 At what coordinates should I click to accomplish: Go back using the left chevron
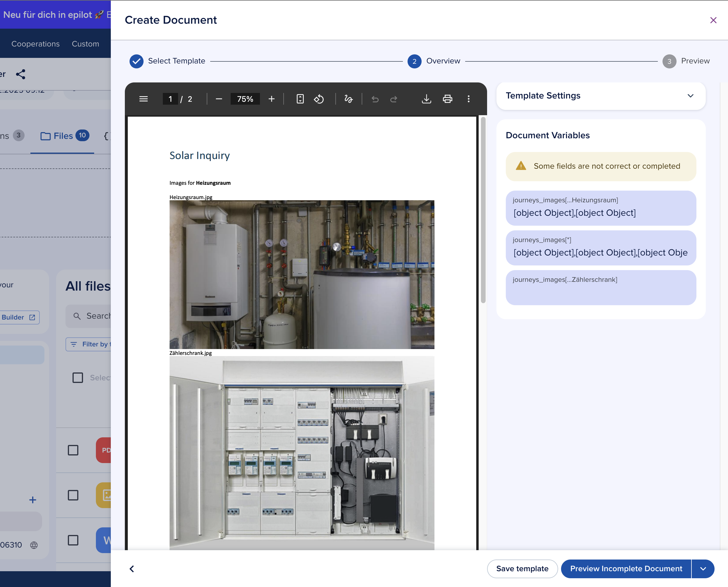(x=132, y=569)
